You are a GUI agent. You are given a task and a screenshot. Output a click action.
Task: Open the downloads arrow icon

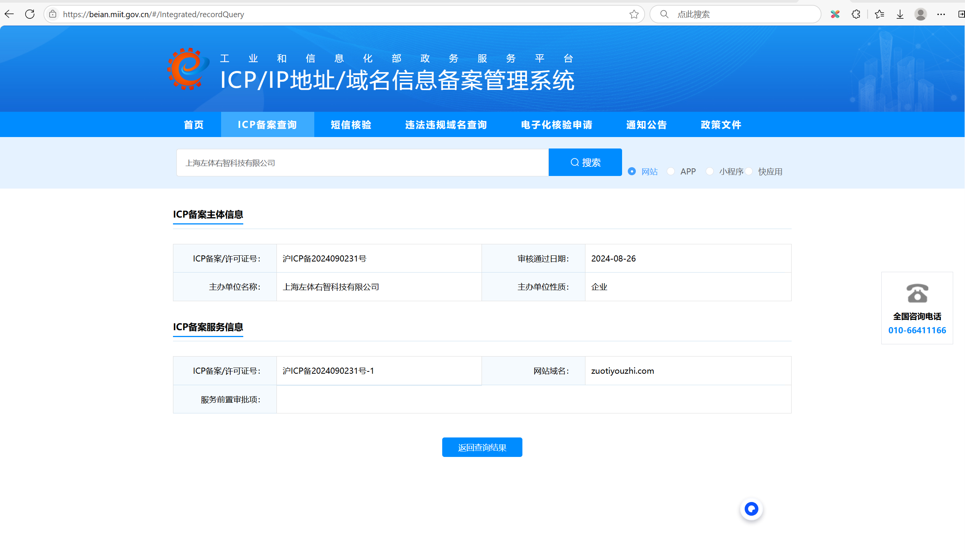[900, 14]
